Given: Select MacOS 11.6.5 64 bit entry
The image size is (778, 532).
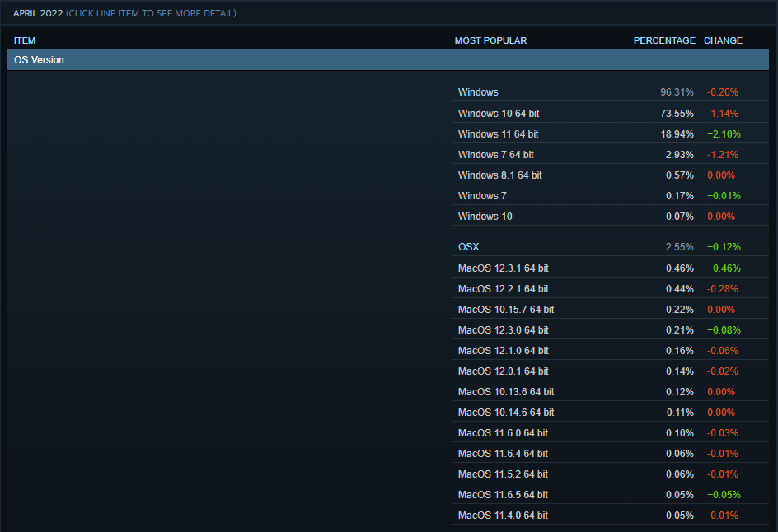Looking at the screenshot, I should click(610, 495).
